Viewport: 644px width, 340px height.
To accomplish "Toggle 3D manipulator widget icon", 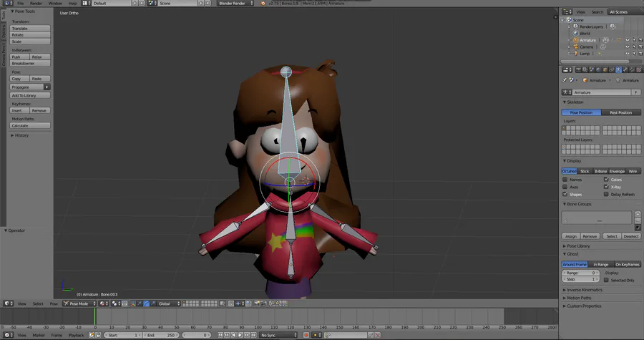I will 132,303.
